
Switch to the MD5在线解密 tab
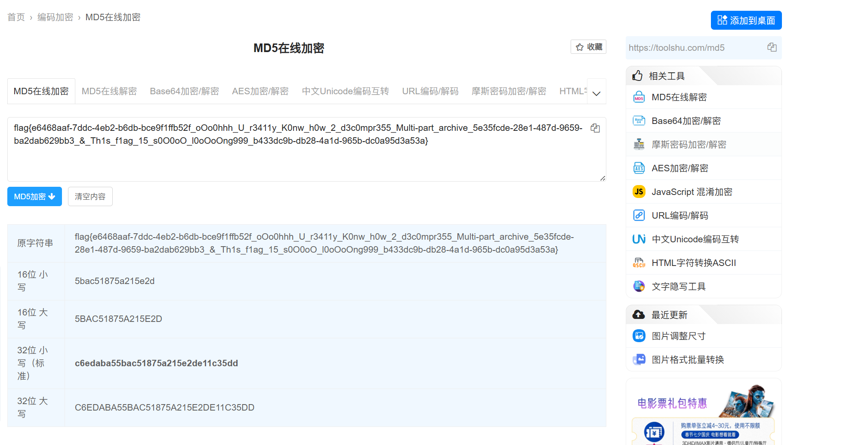point(109,91)
